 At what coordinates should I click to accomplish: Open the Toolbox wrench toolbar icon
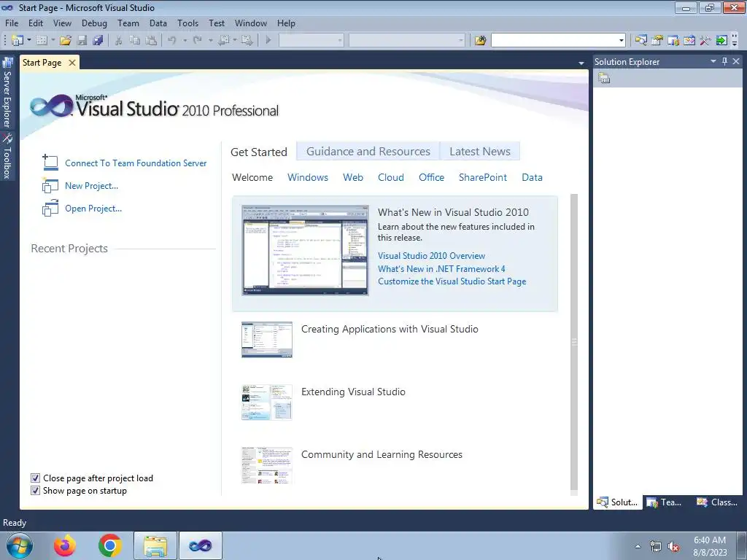[x=705, y=41]
